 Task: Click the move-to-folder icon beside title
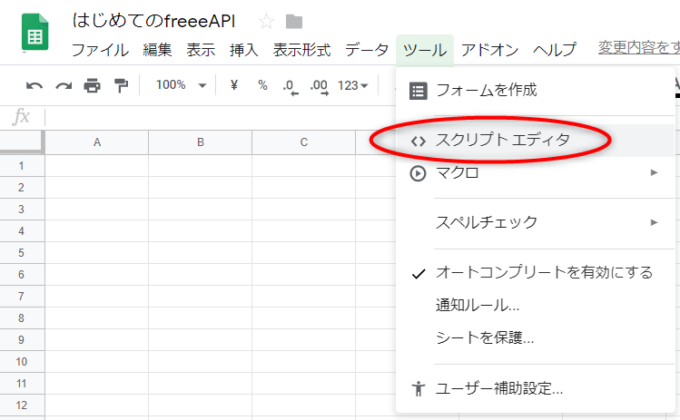click(x=294, y=21)
